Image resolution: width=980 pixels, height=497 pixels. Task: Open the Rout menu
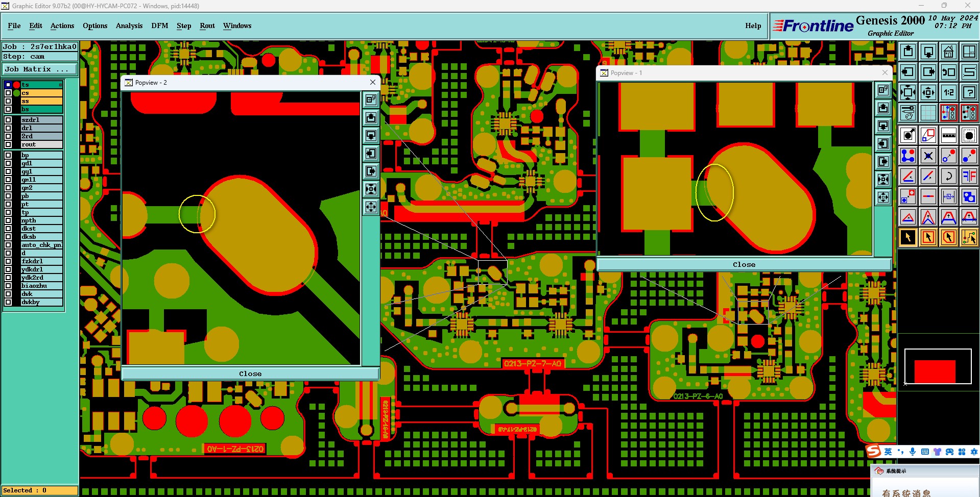point(207,26)
